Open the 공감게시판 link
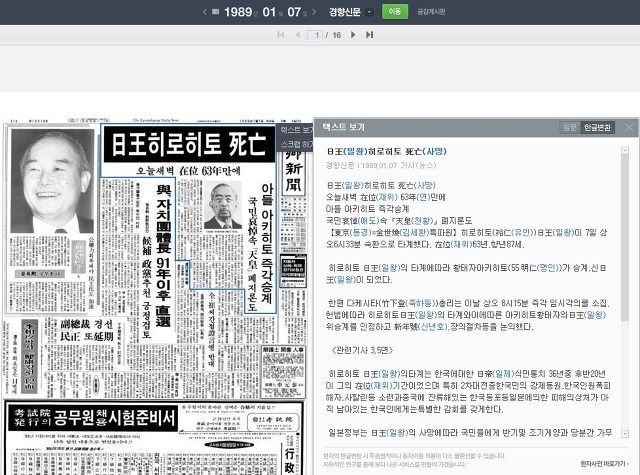The width and height of the screenshot is (640, 475). click(431, 12)
